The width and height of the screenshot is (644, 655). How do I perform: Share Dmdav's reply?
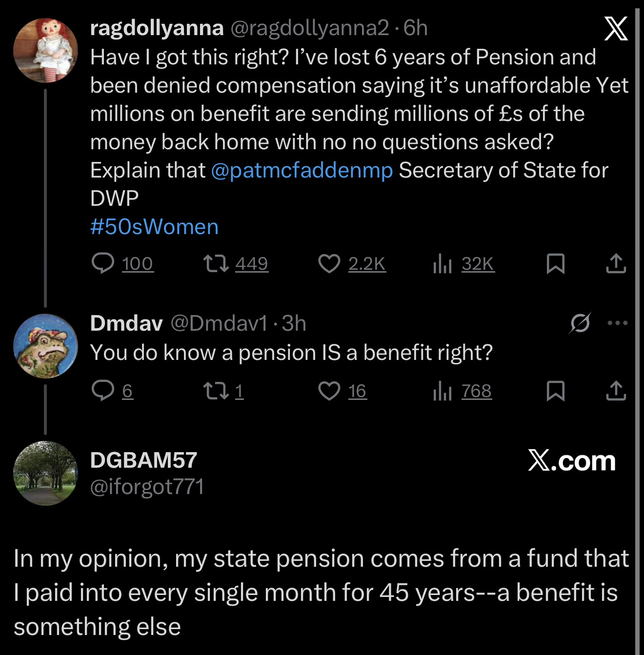point(616,391)
